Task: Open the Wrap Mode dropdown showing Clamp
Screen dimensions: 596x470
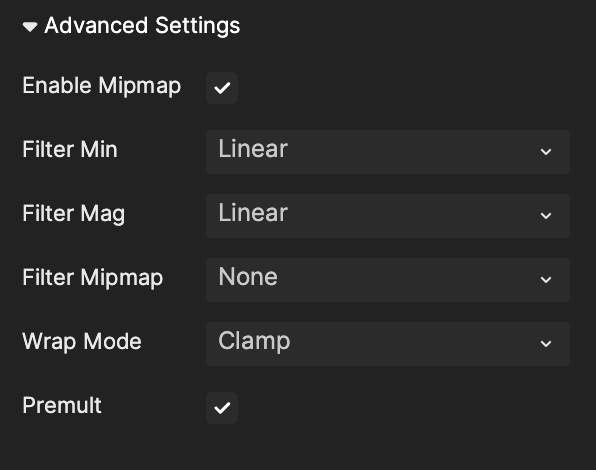Action: pyautogui.click(x=388, y=344)
